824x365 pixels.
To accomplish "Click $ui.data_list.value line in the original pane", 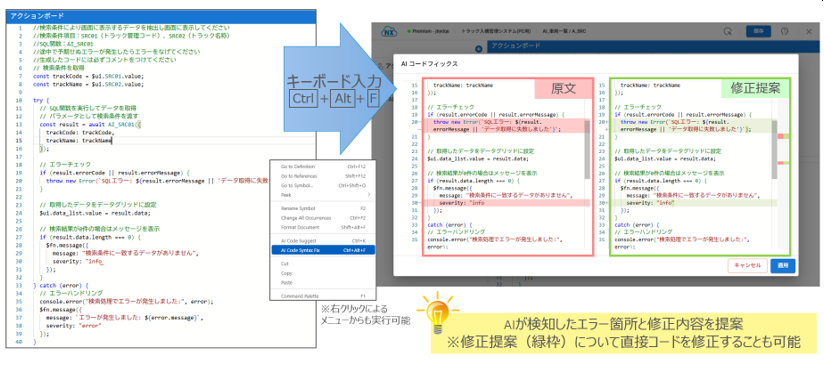I will (x=478, y=158).
